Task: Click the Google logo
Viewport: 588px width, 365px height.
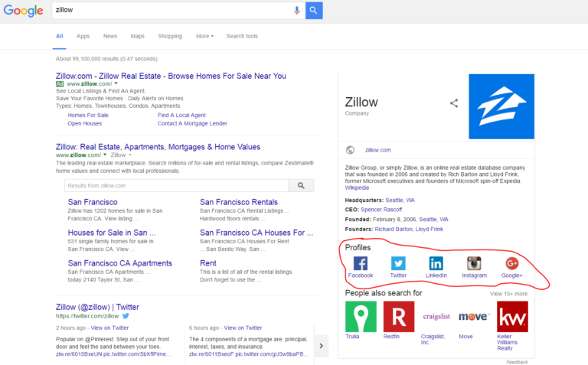Action: click(23, 11)
